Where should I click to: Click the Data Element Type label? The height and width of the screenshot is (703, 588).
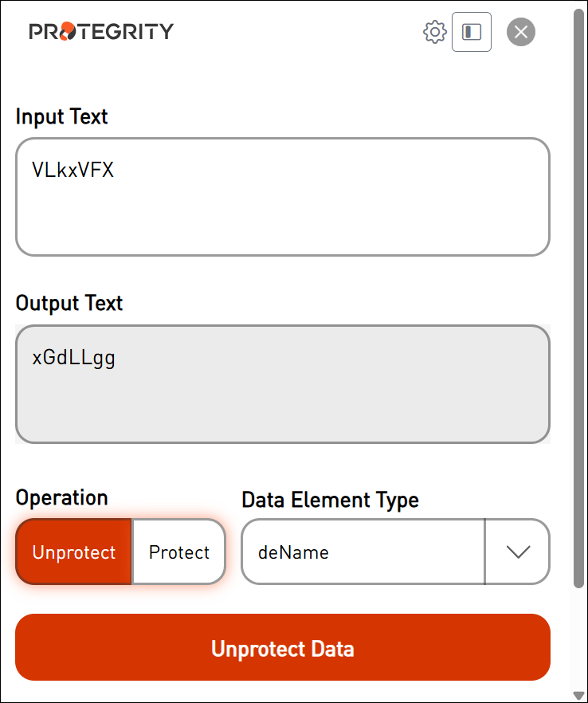click(330, 500)
